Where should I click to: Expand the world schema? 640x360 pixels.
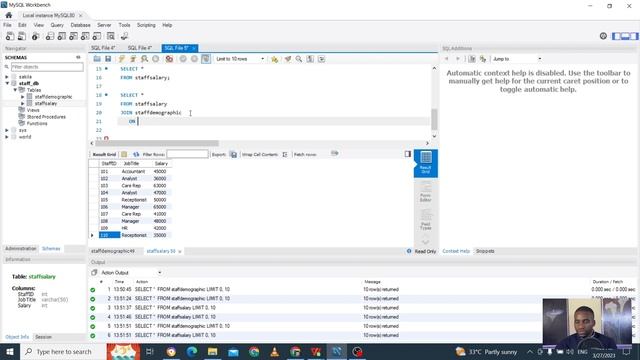[7, 137]
